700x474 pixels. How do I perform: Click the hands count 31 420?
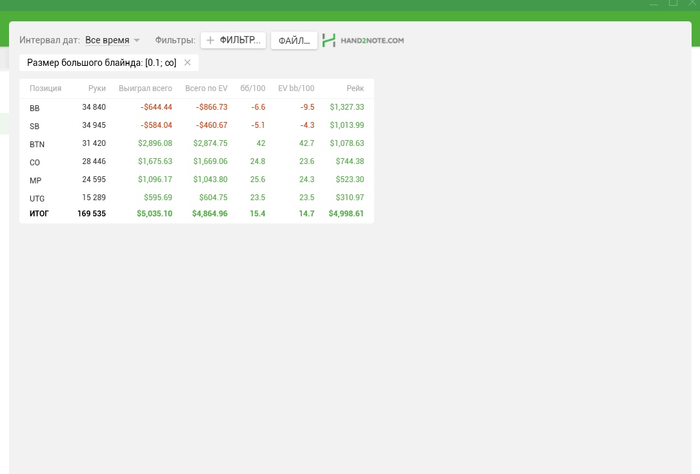coord(94,143)
